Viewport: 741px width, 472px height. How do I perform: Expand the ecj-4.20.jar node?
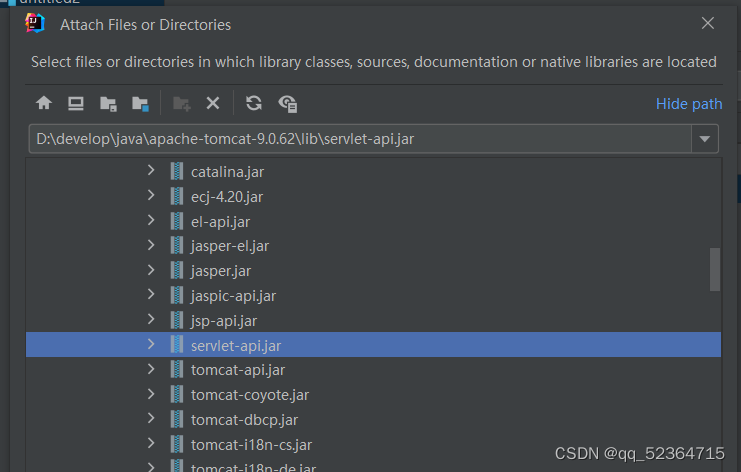[x=151, y=195]
